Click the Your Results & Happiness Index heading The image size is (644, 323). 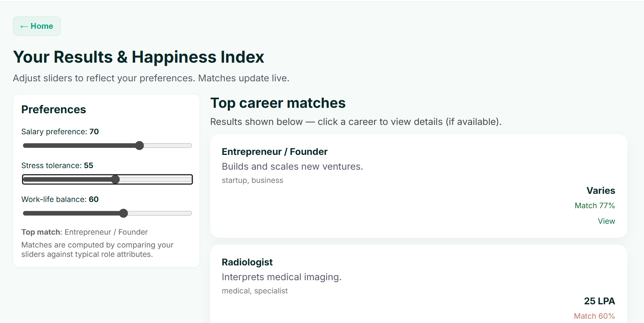pyautogui.click(x=138, y=57)
